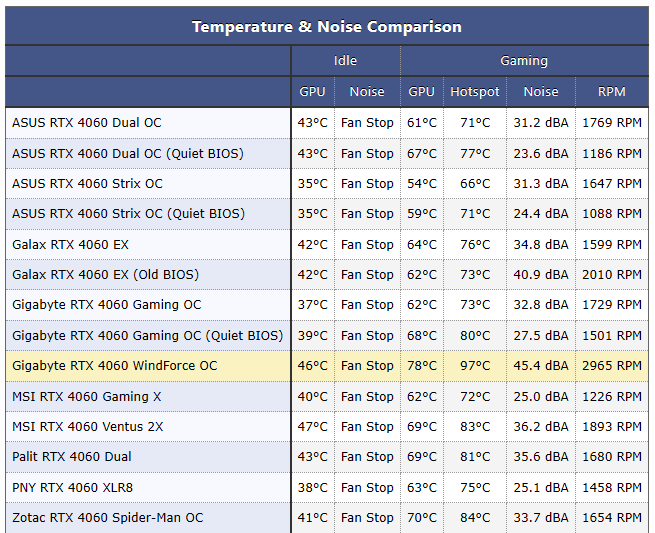Click Zotac RTX 4060 Spider-Man OC label
Screen dimensions: 655x533
tap(107, 518)
